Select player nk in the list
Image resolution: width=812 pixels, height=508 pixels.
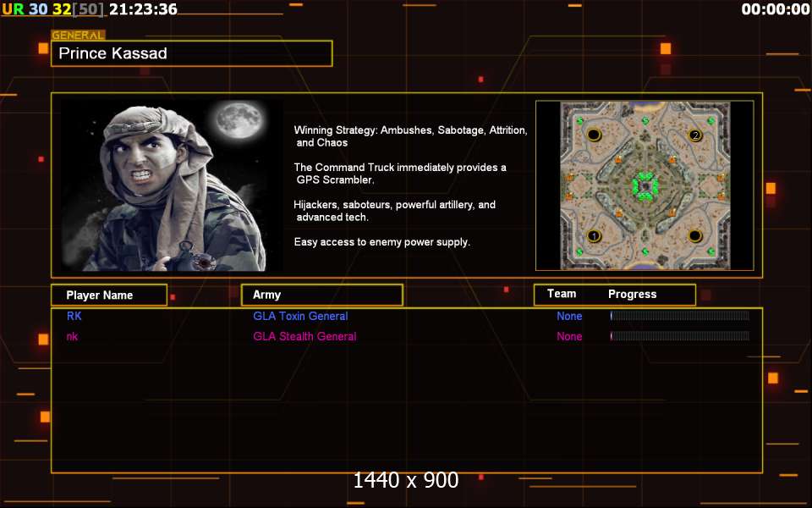click(72, 336)
